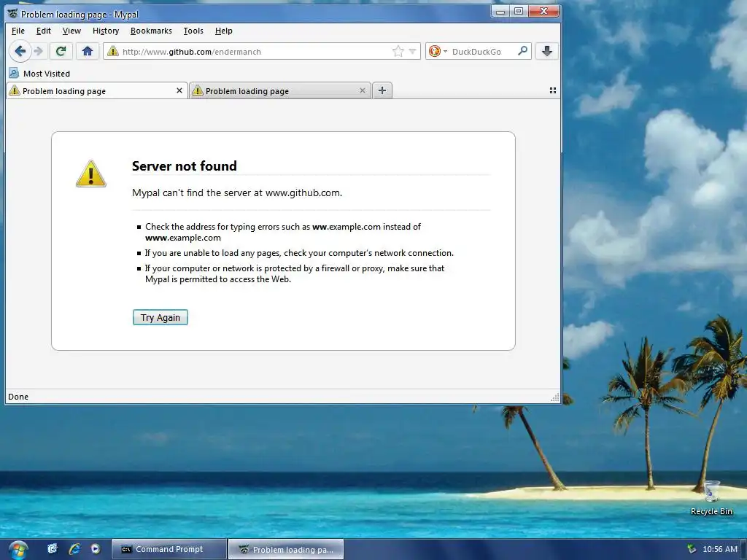Expand the address bar history dropdown
Screen dimensions: 747x560
point(413,52)
